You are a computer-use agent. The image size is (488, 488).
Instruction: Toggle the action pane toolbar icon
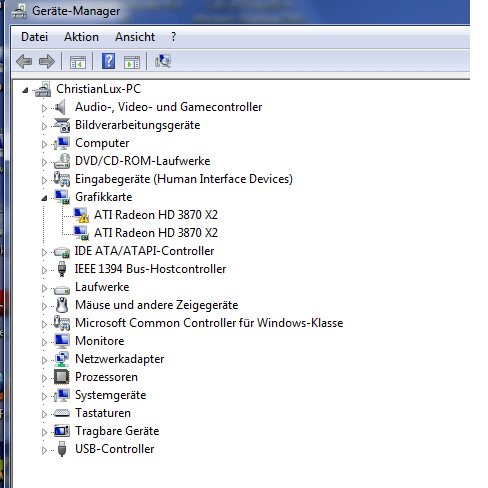coord(132,62)
